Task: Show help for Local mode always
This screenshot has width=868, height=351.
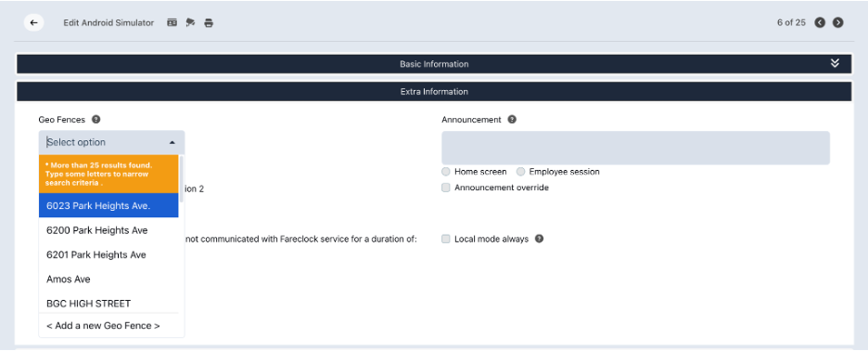Action: pos(539,239)
